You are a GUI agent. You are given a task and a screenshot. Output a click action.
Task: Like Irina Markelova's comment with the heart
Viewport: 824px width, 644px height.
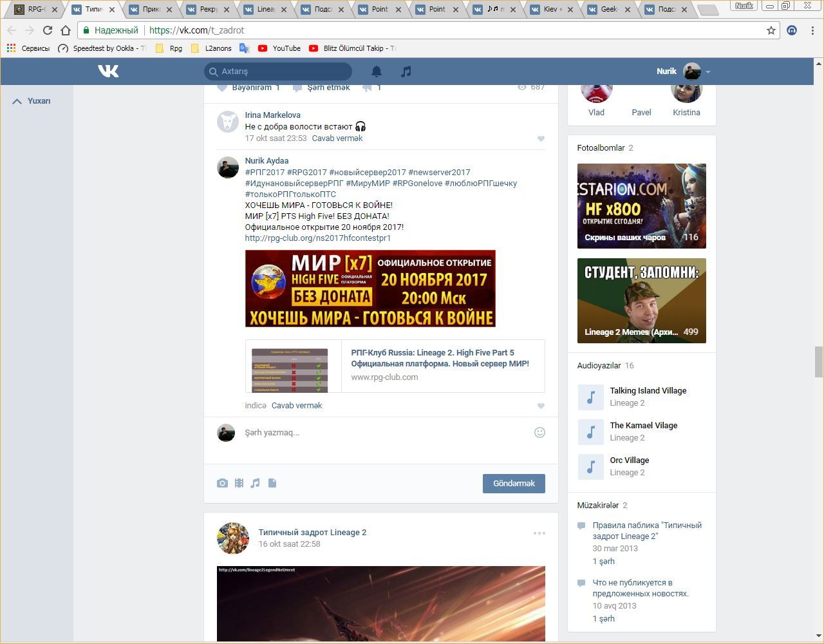541,138
